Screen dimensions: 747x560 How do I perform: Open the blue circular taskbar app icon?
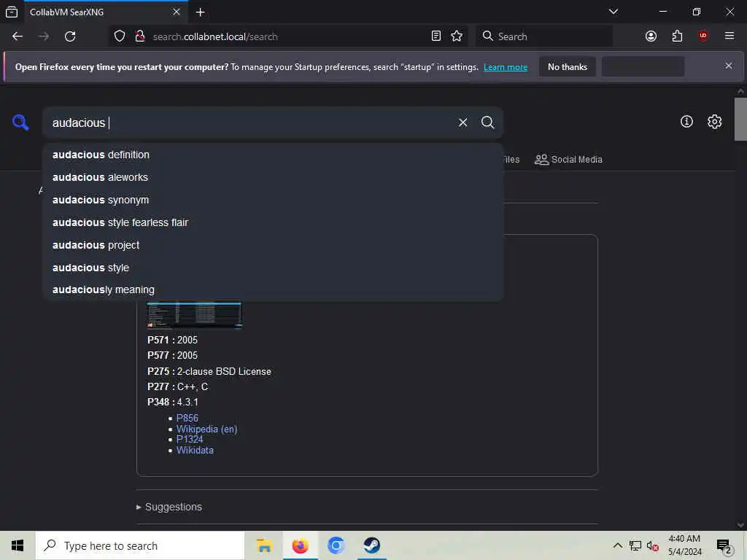pyautogui.click(x=336, y=545)
